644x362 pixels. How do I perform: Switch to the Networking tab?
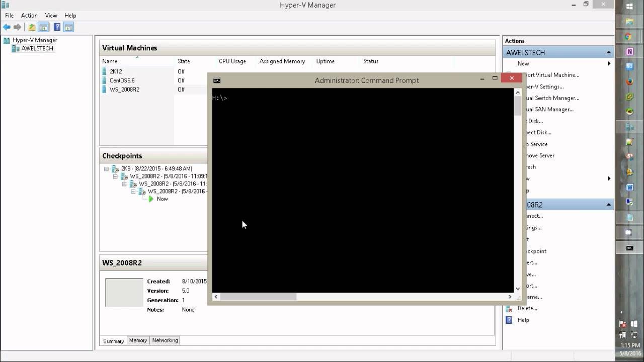165,340
